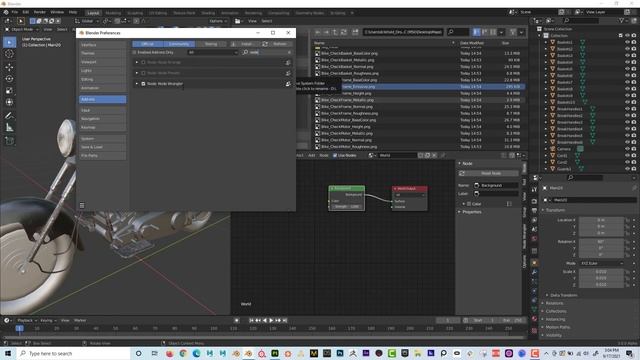This screenshot has width=640, height=360.
Task: Switch file browser to vertical list display
Action: (x=476, y=32)
